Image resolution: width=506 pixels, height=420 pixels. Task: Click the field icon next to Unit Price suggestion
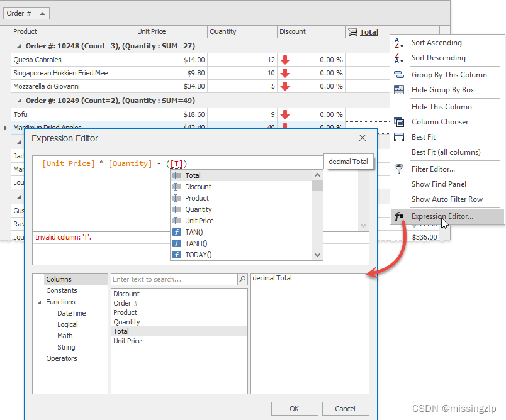click(177, 221)
